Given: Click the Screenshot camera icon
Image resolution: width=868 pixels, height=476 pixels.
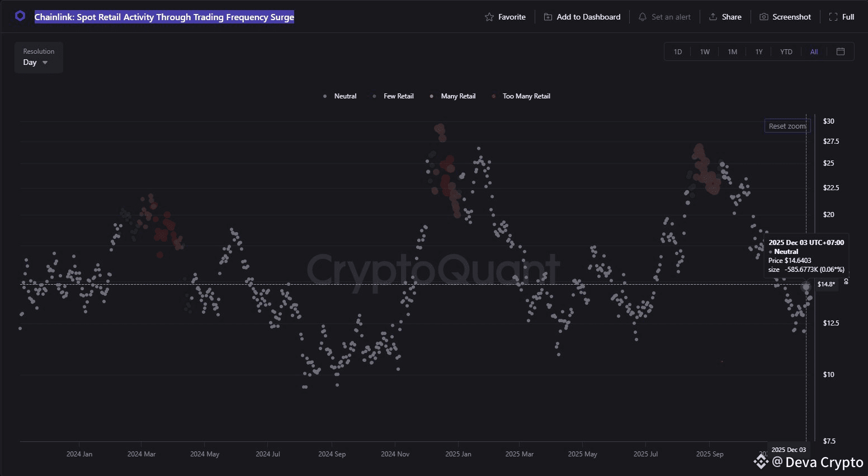Looking at the screenshot, I should pyautogui.click(x=763, y=17).
